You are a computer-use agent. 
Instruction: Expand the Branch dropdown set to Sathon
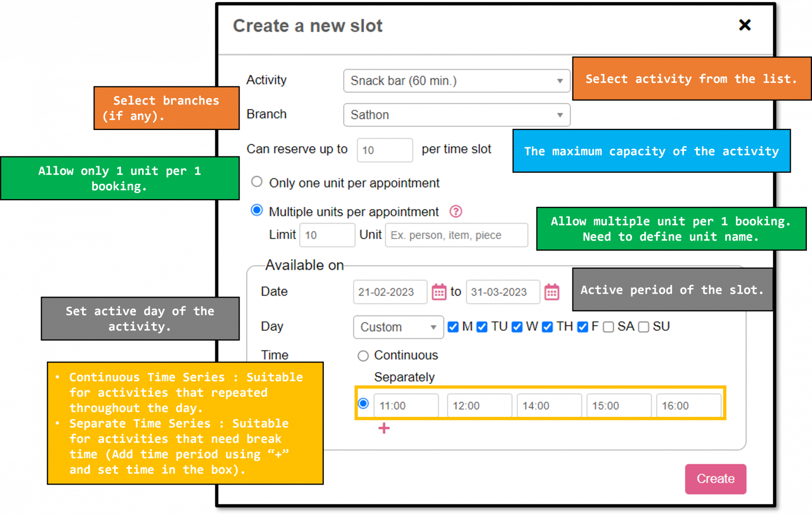[457, 115]
